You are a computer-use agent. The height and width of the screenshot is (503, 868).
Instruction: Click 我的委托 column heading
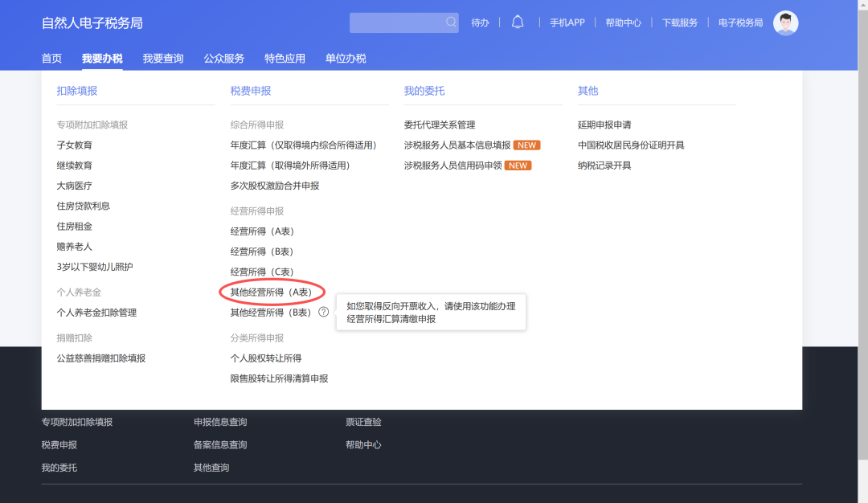tap(424, 91)
